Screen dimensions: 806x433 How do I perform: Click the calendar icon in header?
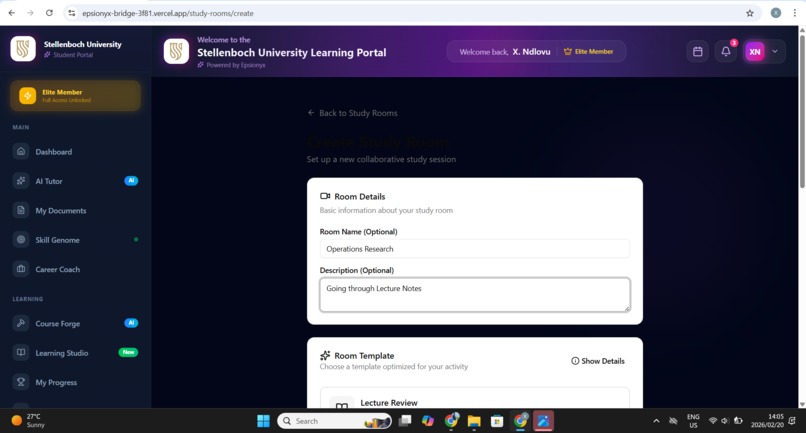(x=698, y=51)
